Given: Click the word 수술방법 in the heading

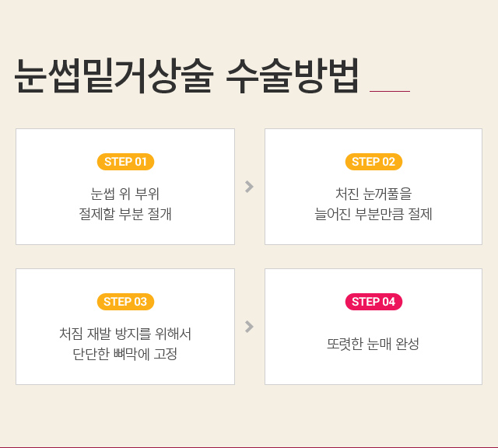Looking at the screenshot, I should (x=292, y=76).
